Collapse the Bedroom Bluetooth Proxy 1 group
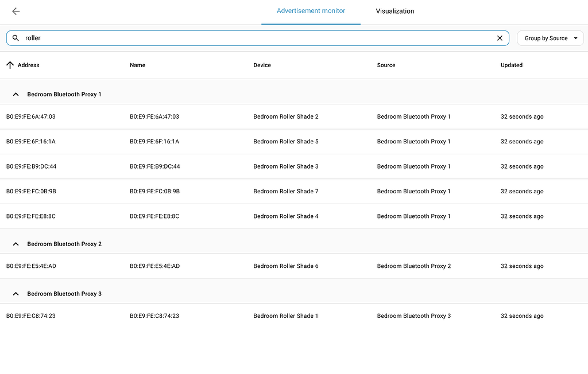The image size is (588, 374). point(16,95)
